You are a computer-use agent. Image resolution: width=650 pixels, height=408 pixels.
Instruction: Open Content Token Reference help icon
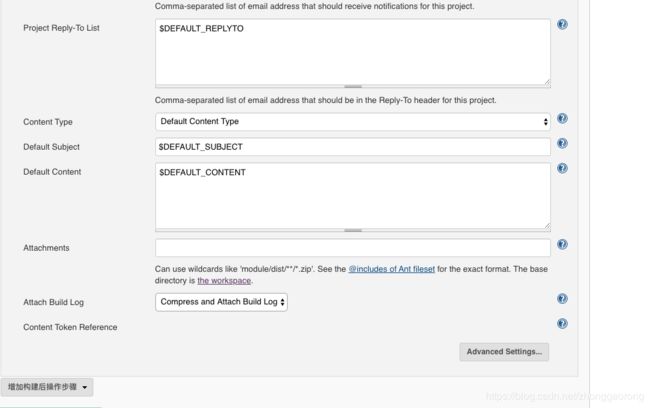point(562,323)
